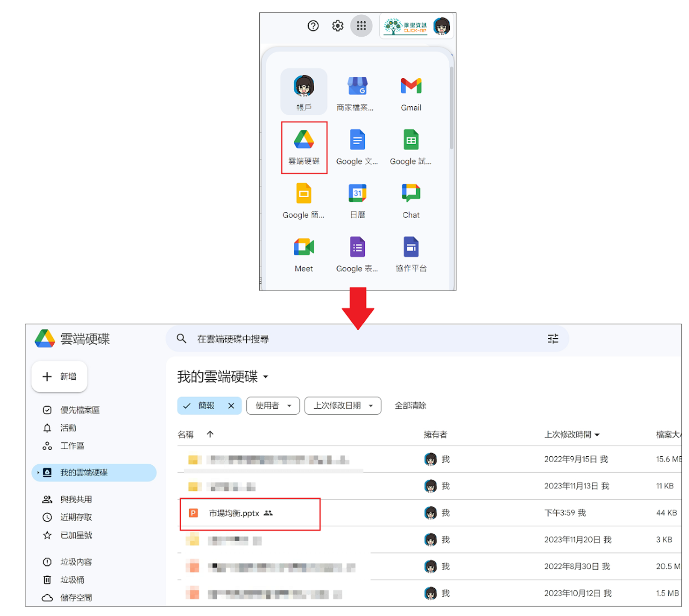
Task: Expand the 上次修改日期 filter dropdown
Action: pos(342,406)
